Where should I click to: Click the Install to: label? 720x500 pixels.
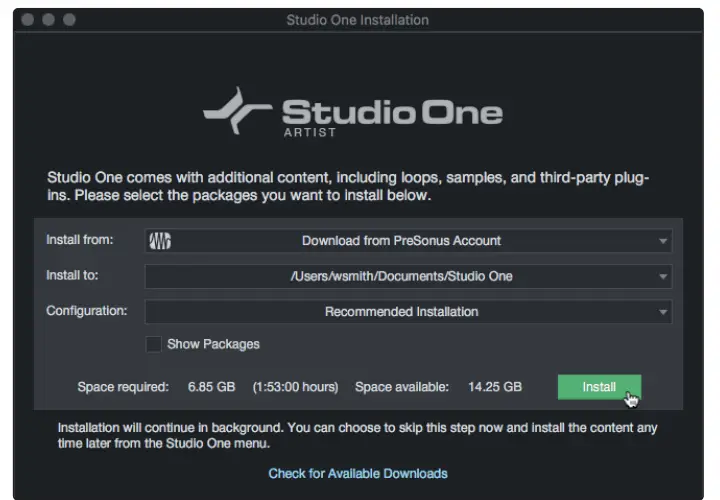[72, 275]
